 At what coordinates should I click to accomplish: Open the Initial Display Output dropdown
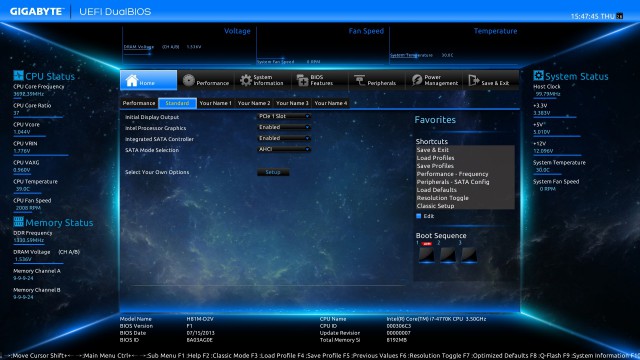(x=284, y=116)
